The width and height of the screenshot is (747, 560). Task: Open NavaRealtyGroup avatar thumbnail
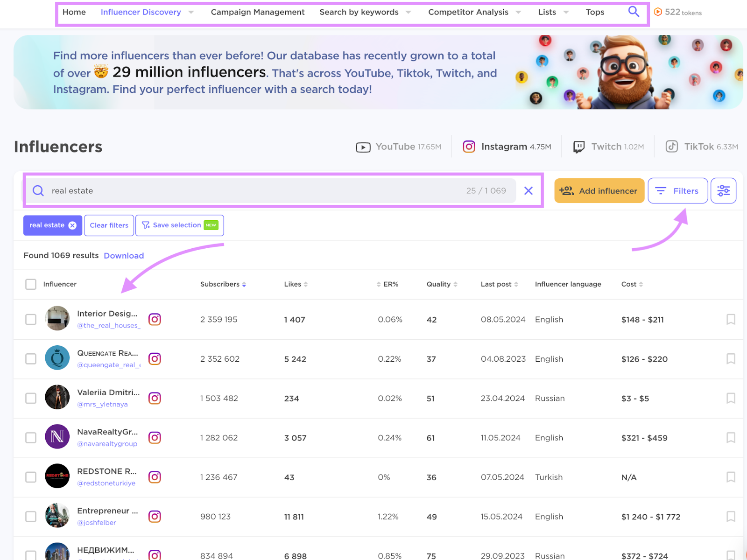[57, 437]
